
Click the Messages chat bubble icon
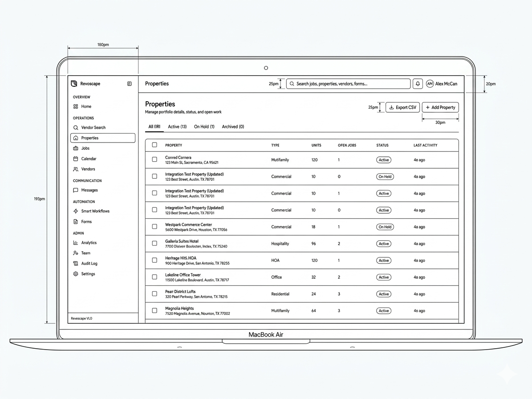pyautogui.click(x=76, y=190)
